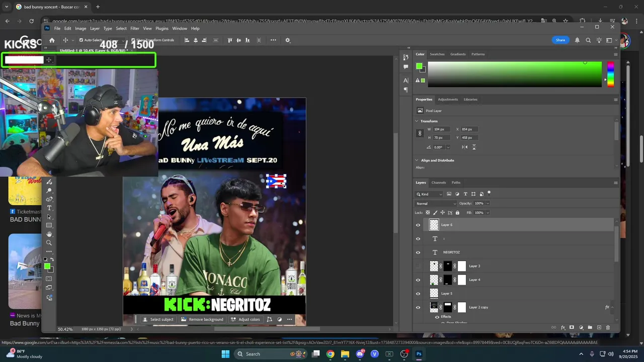Open the Opacity slider dropdown arrow
Viewport: 644px width, 362px height.
pos(488,204)
